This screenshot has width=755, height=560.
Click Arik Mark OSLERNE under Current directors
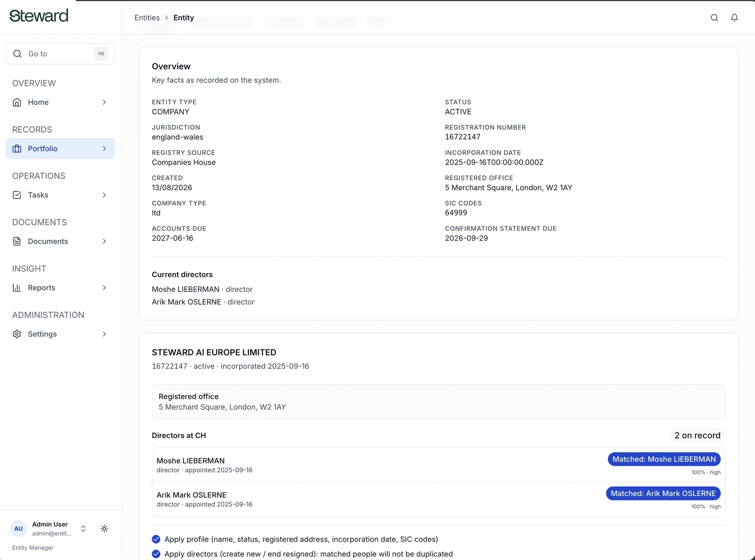pyautogui.click(x=186, y=302)
